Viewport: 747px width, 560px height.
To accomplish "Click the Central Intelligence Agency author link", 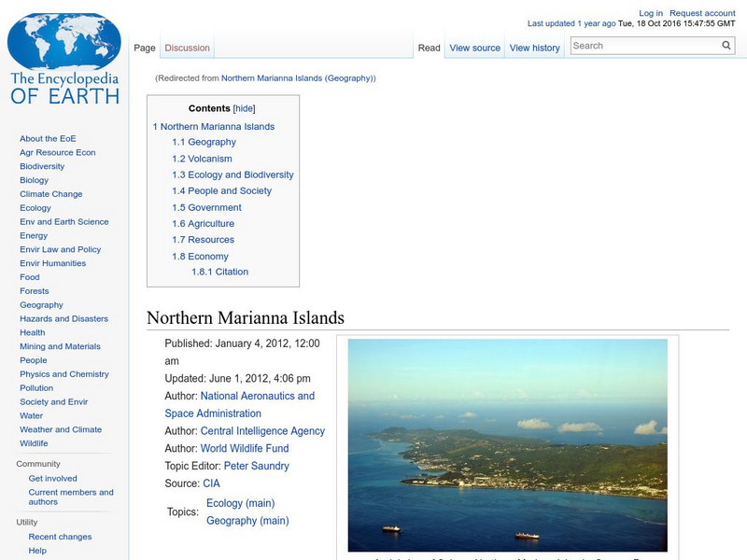I will click(262, 430).
